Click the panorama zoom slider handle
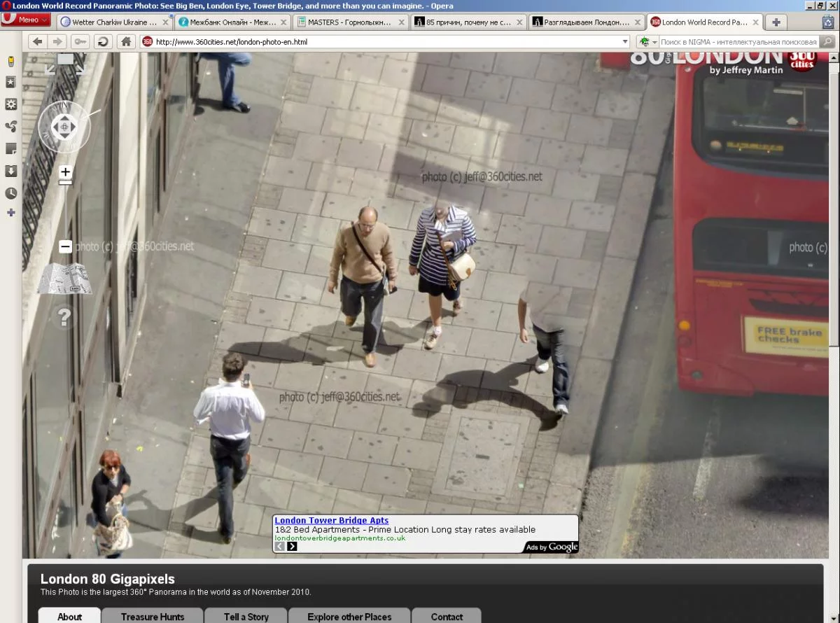The image size is (840, 623). click(65, 183)
